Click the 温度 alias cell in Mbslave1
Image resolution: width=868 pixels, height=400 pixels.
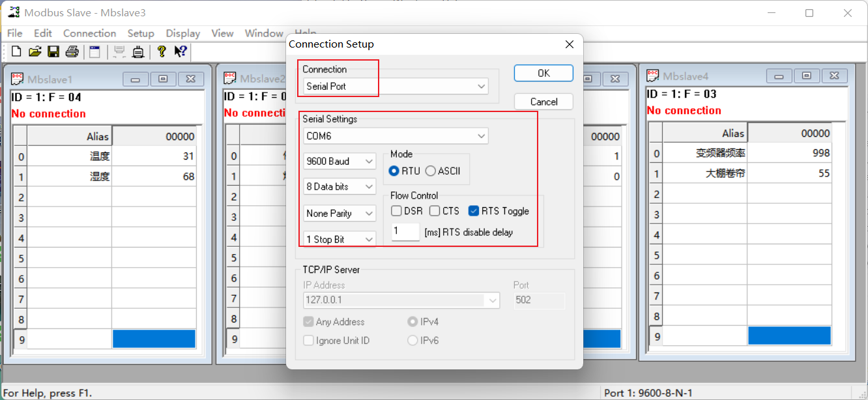pyautogui.click(x=70, y=156)
